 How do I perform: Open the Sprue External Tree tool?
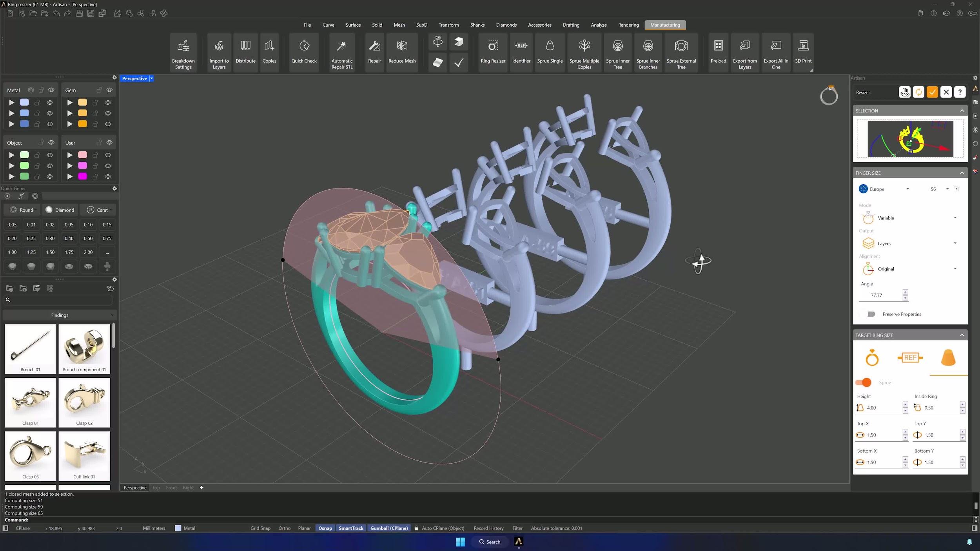(x=681, y=53)
